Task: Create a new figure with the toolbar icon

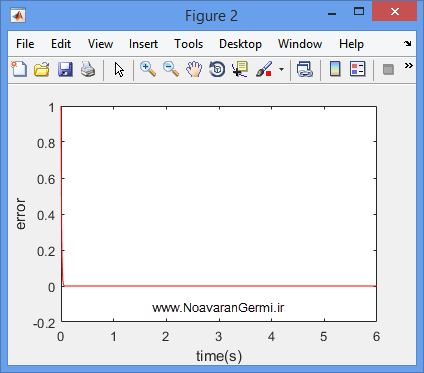Action: pos(19,69)
